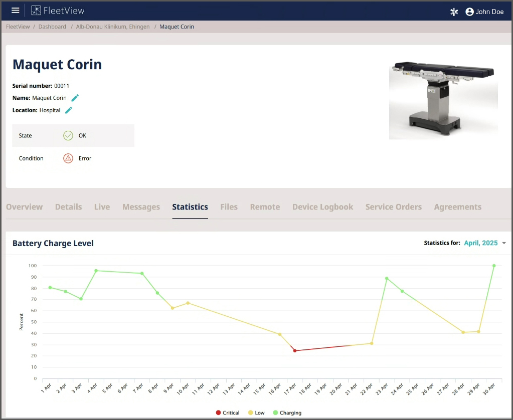This screenshot has width=513, height=420.
Task: Click the FleetView breadcrumb link
Action: pos(18,27)
